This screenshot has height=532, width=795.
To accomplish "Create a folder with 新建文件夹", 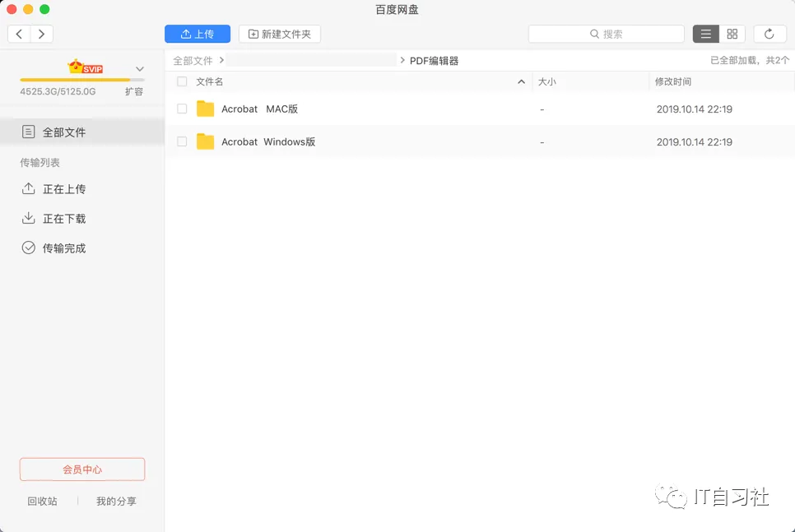I will coord(279,34).
